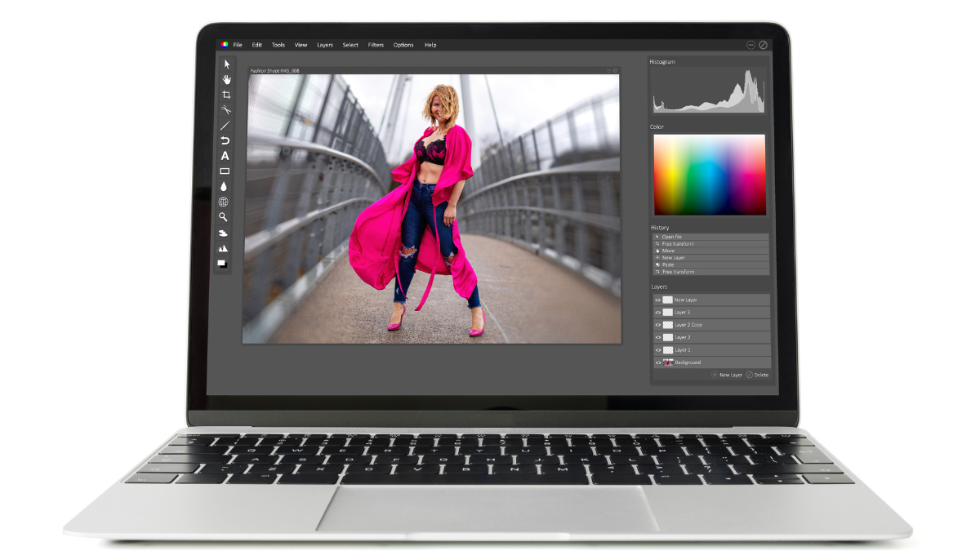980x551 pixels.
Task: Choose the Line drawing tool
Action: (x=225, y=126)
